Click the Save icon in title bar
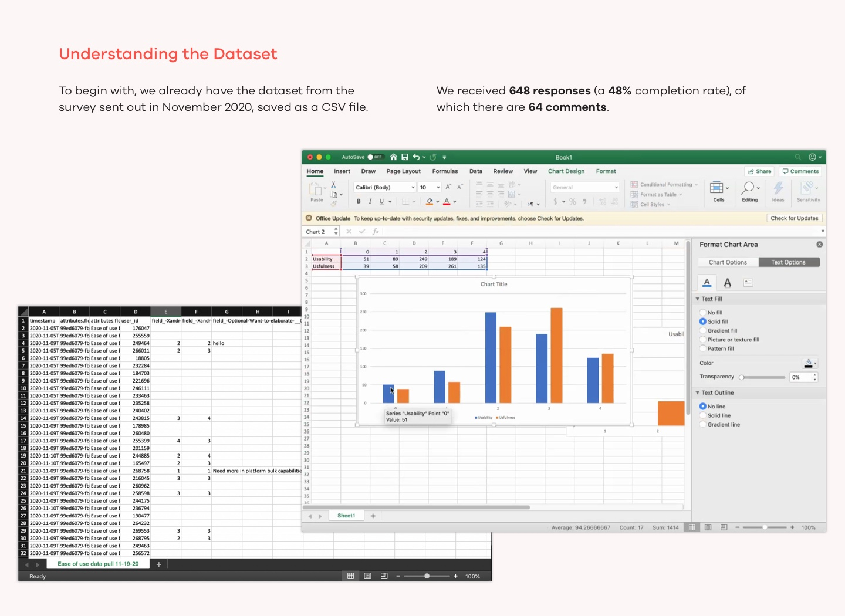 pyautogui.click(x=405, y=157)
